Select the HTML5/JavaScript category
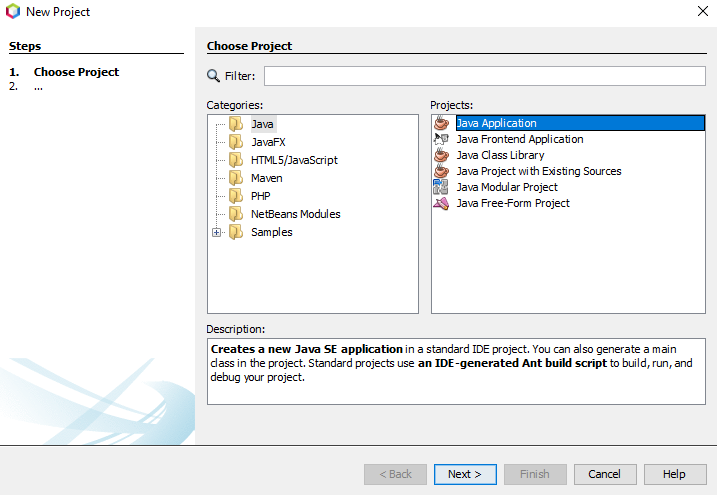This screenshot has width=717, height=495. (x=294, y=160)
